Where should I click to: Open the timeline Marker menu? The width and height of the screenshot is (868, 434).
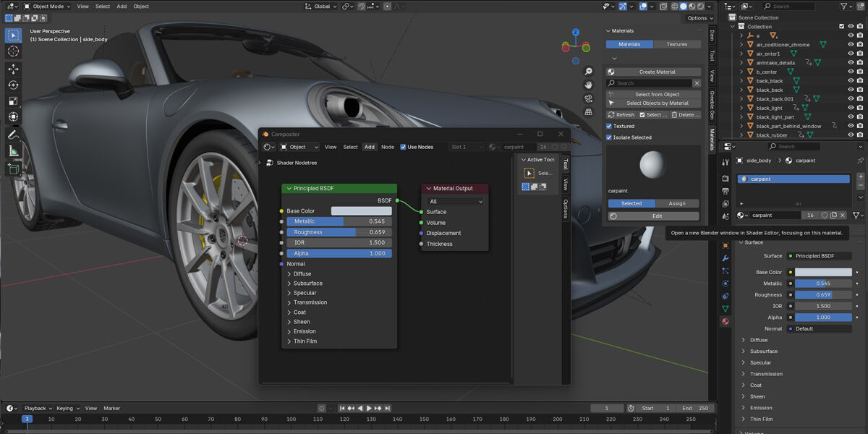112,408
